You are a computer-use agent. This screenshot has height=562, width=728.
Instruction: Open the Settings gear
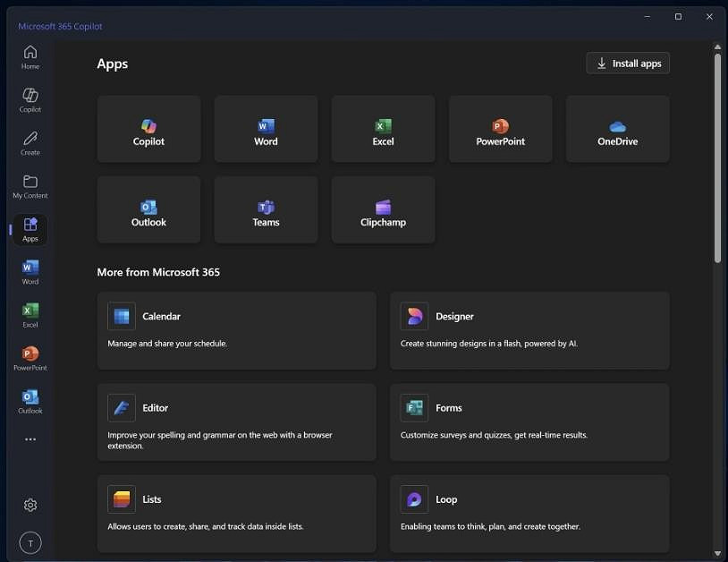30,505
